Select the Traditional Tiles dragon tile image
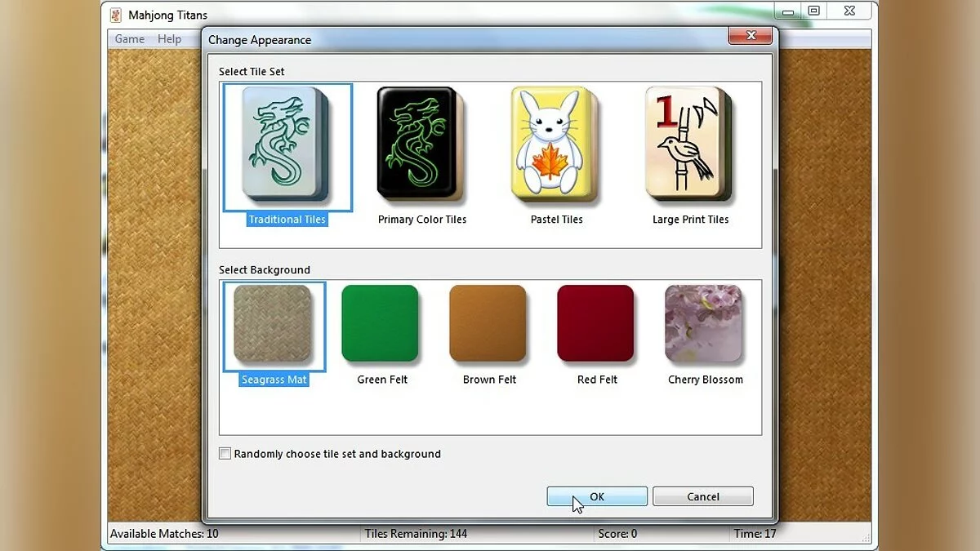This screenshot has height=551, width=980. [286, 145]
